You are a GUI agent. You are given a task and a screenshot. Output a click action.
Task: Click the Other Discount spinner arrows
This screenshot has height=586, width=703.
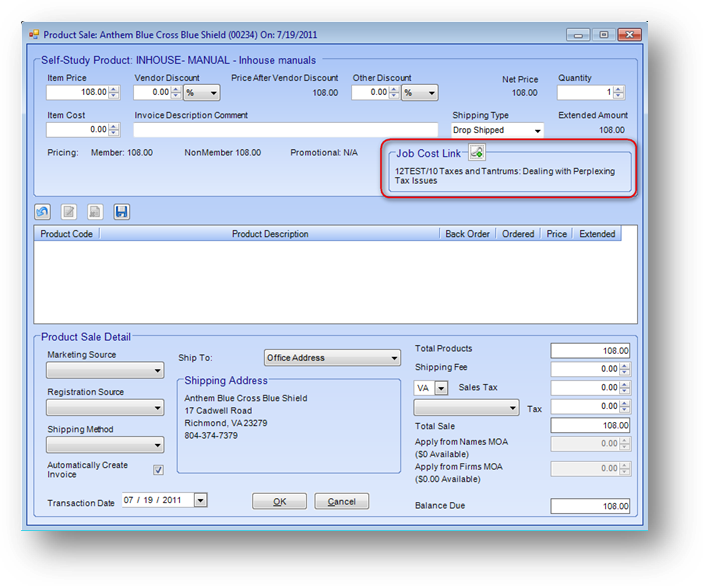coord(394,92)
